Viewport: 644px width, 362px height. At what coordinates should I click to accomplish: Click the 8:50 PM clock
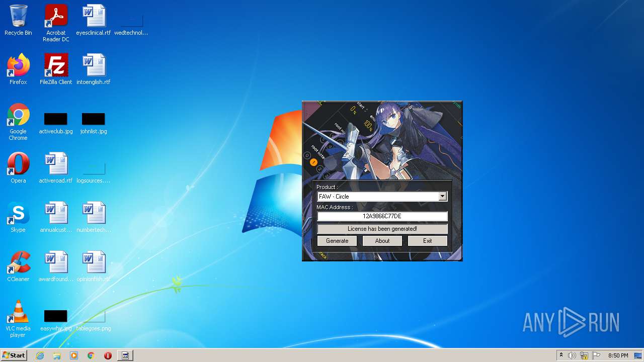pos(618,355)
